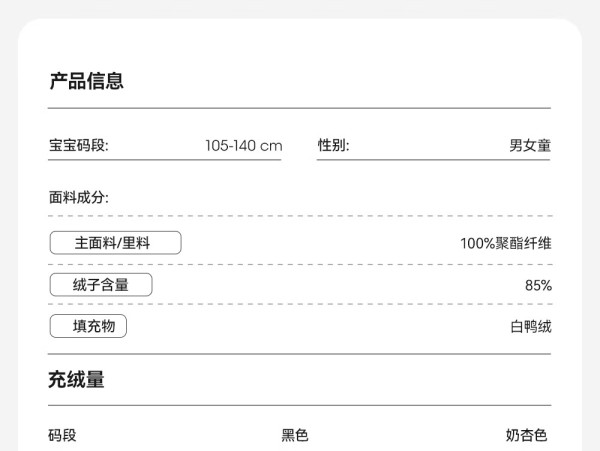Click the 85% down content value

[538, 285]
